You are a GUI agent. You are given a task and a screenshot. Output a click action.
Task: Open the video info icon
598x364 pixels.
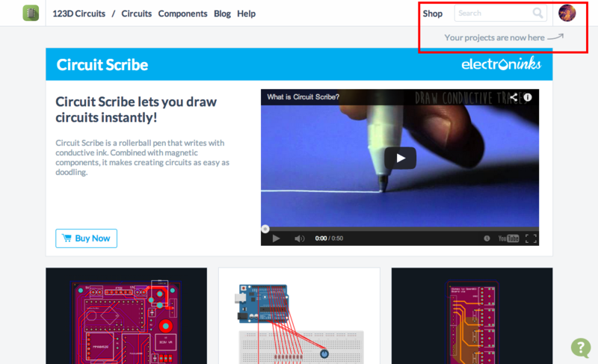(x=528, y=97)
